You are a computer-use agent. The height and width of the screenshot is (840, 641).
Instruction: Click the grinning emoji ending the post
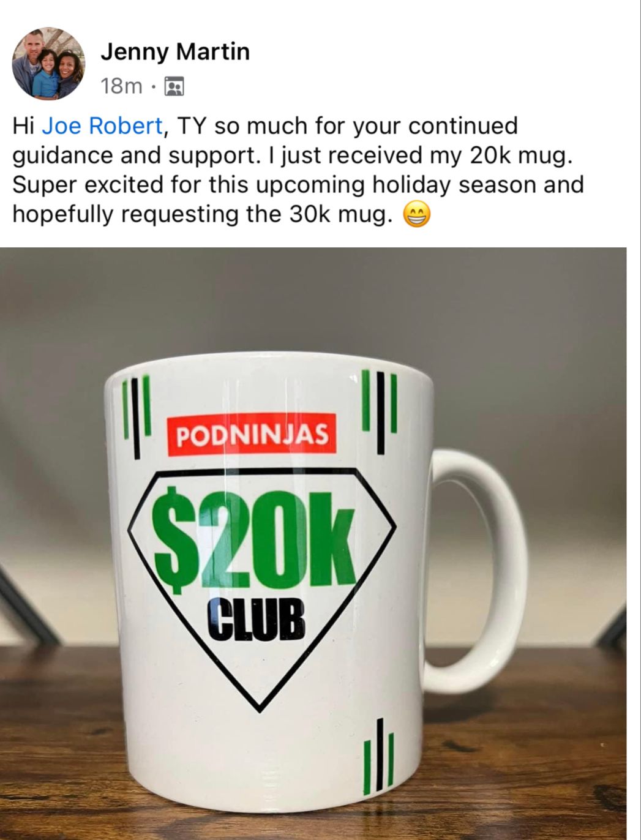(417, 215)
